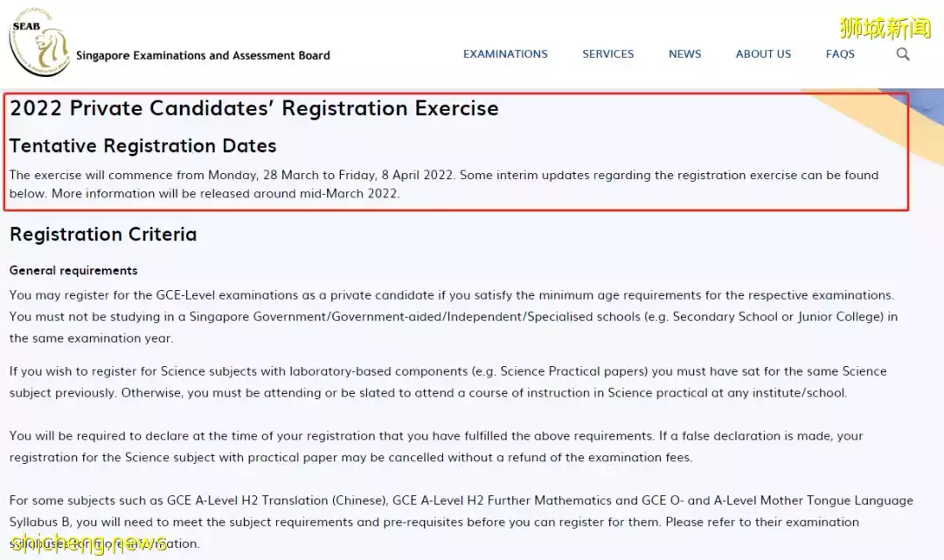The height and width of the screenshot is (560, 944).
Task: Select the SERVICES navigation item
Action: [x=607, y=54]
